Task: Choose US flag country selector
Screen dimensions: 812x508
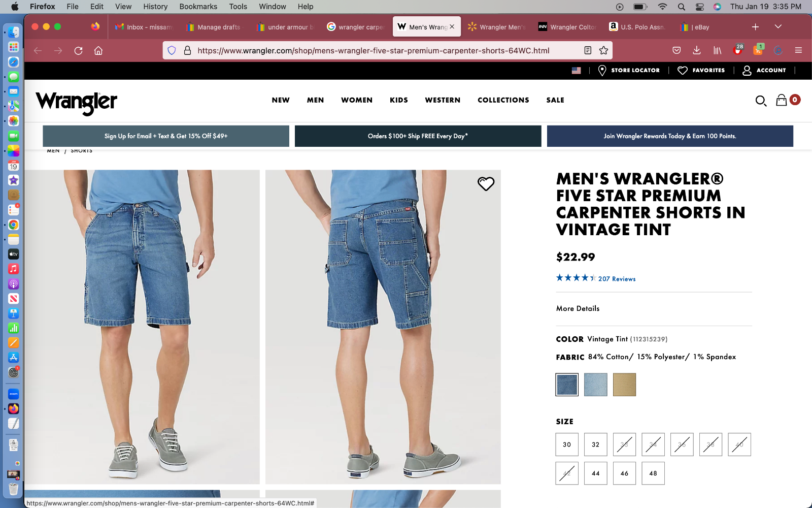Action: 576,70
